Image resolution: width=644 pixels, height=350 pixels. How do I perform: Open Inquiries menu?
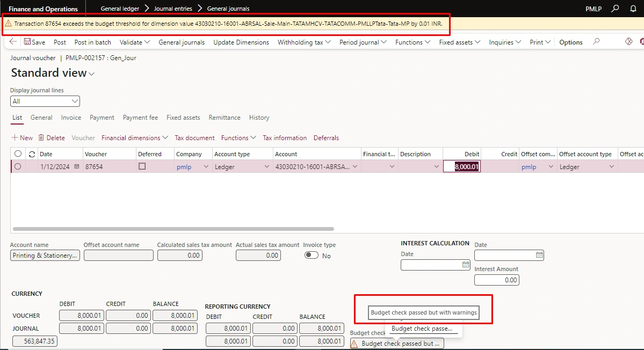[x=505, y=42]
